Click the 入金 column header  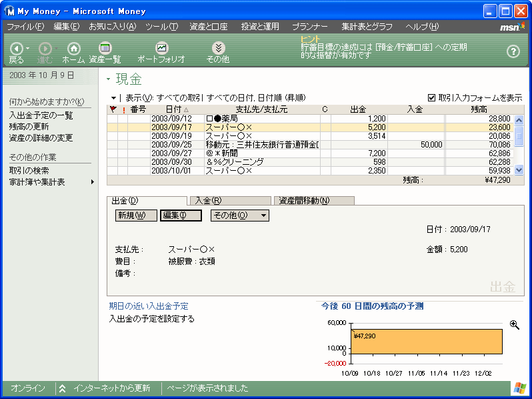tap(415, 109)
